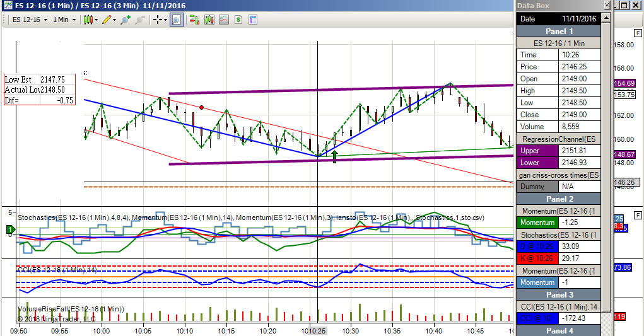Toggle the F button beside price panel
The image size is (644, 336).
638,33
